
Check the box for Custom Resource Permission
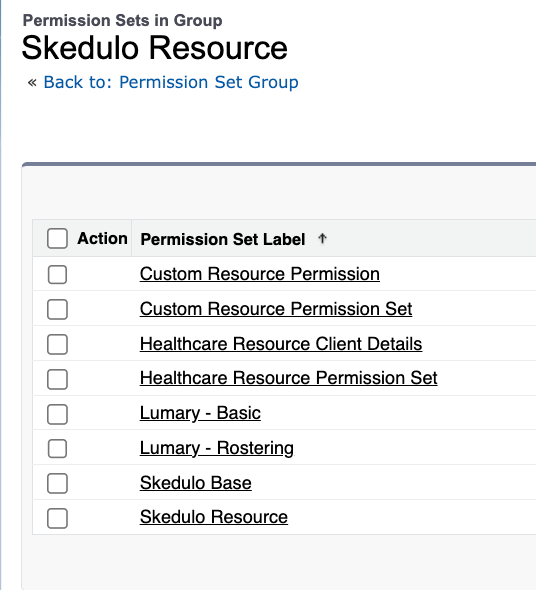[57, 274]
